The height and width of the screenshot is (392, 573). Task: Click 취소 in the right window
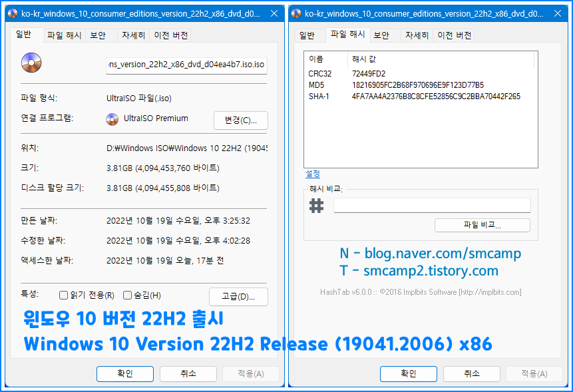pos(472,374)
